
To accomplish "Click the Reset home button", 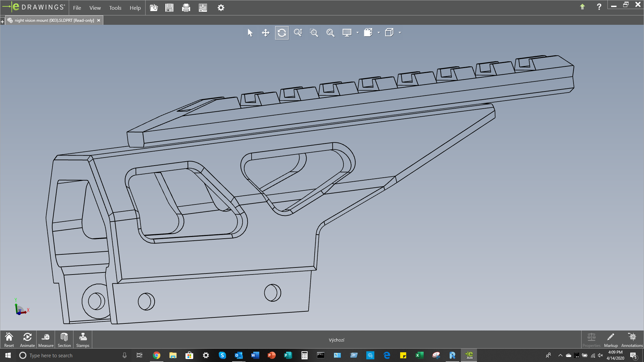I will point(9,340).
